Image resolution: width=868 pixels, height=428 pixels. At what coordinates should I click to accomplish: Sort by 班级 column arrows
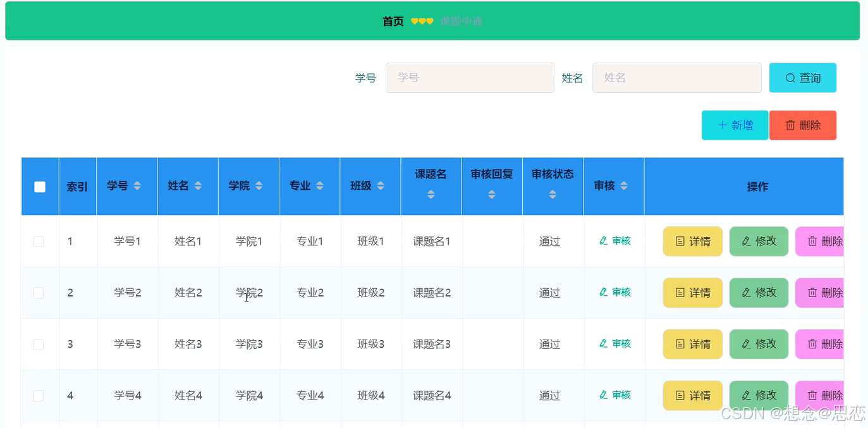pos(380,186)
